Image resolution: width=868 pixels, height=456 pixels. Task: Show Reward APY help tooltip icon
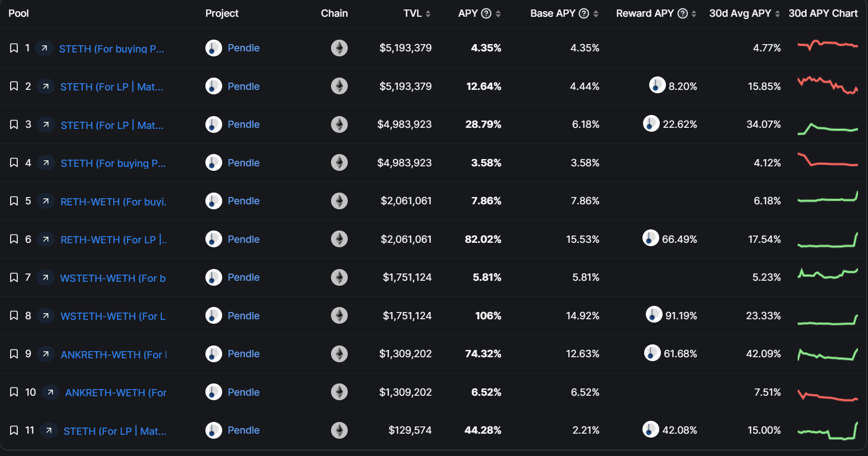point(682,13)
